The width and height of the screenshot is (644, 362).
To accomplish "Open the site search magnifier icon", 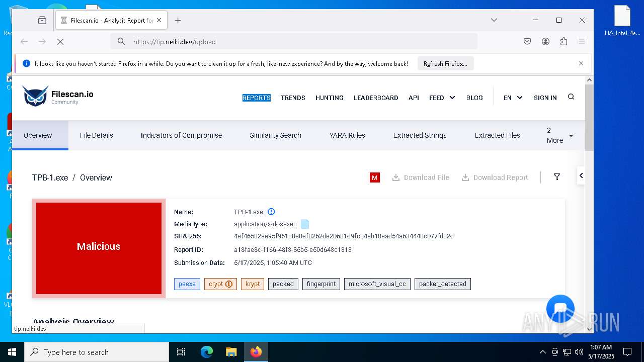I will coord(571,97).
